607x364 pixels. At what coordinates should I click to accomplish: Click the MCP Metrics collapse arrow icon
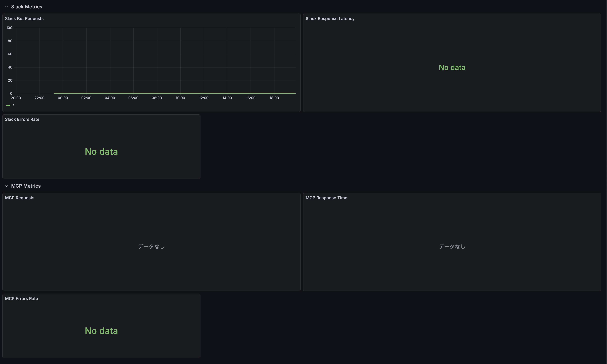tap(6, 186)
